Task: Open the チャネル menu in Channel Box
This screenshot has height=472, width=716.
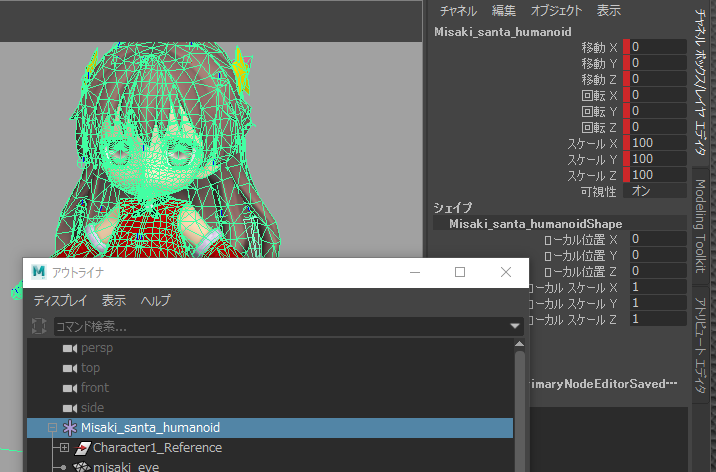Action: pos(458,10)
